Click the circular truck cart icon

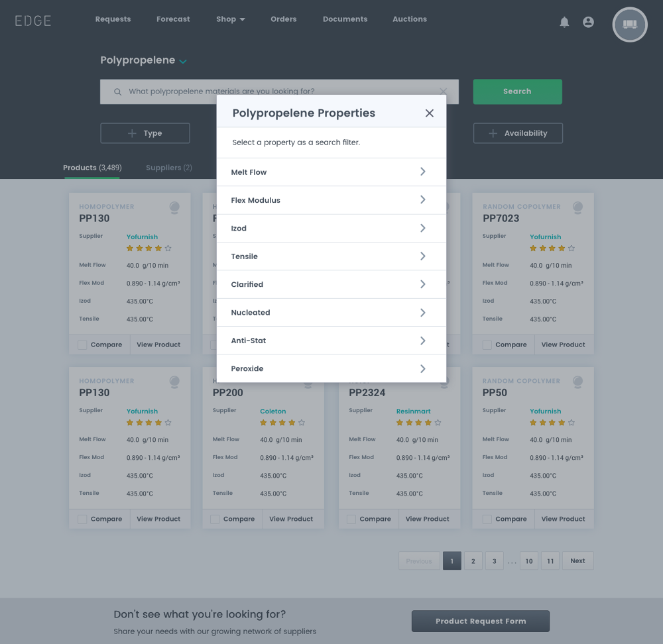pyautogui.click(x=629, y=25)
